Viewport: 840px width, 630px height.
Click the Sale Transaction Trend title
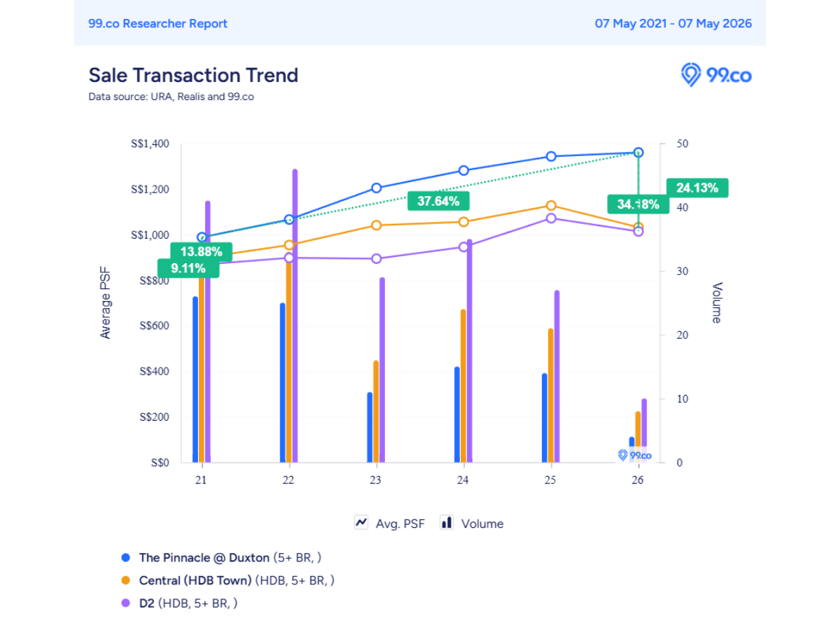[x=193, y=75]
